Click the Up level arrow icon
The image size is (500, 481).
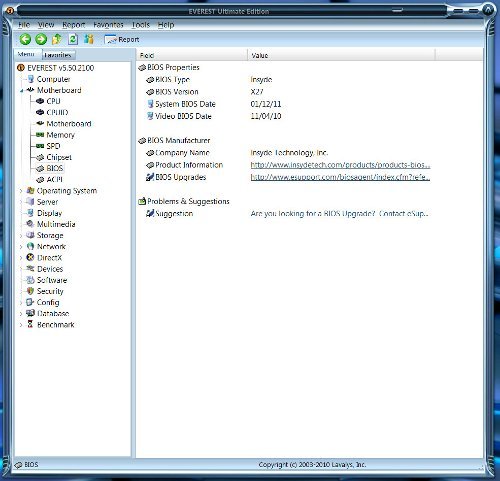coord(57,39)
